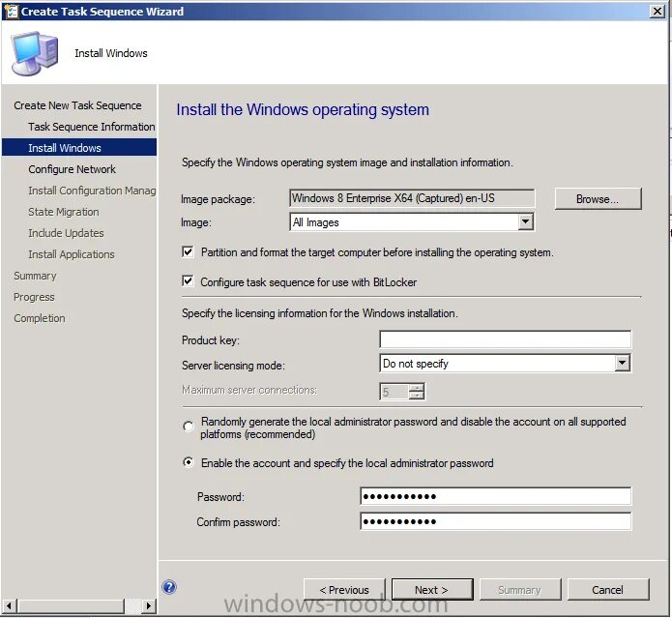Go to Task Sequence Information step
The height and width of the screenshot is (618, 672).
tap(91, 127)
